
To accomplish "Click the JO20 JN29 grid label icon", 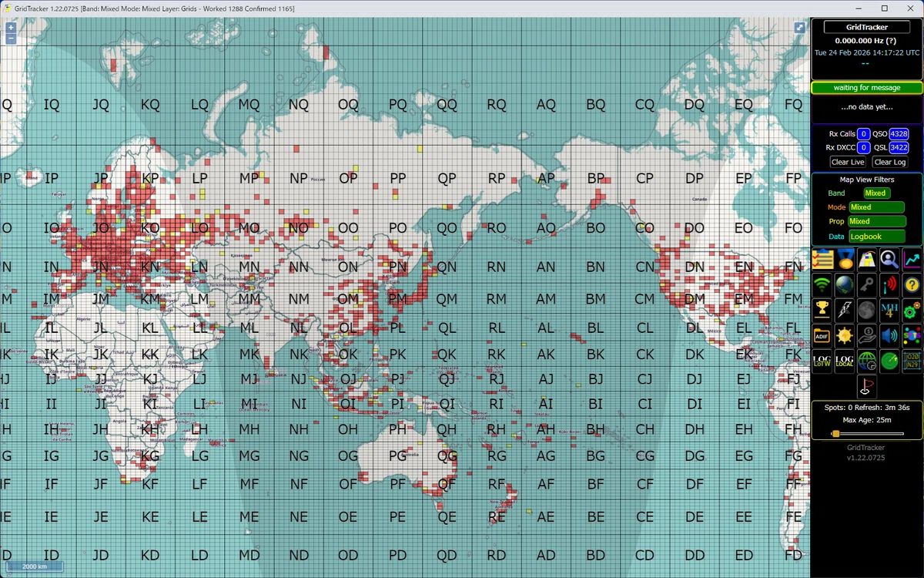I will coord(912,361).
